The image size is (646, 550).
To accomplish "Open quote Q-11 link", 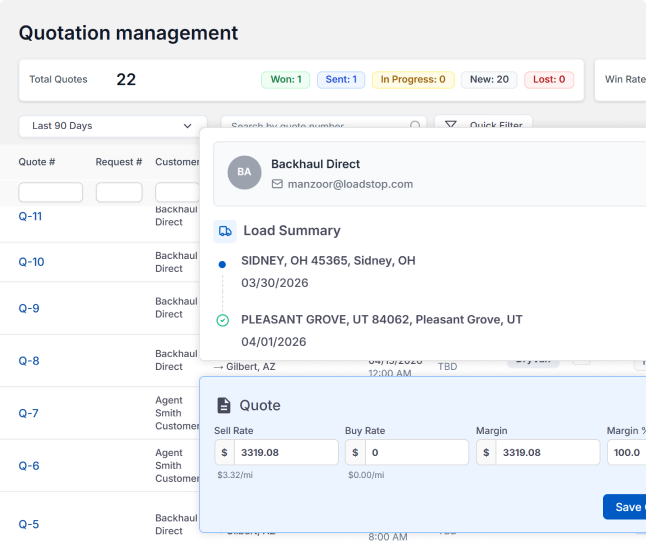I will click(x=30, y=216).
